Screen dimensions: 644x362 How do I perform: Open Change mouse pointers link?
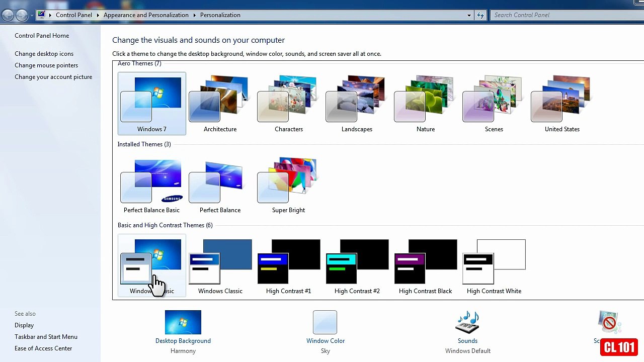46,65
